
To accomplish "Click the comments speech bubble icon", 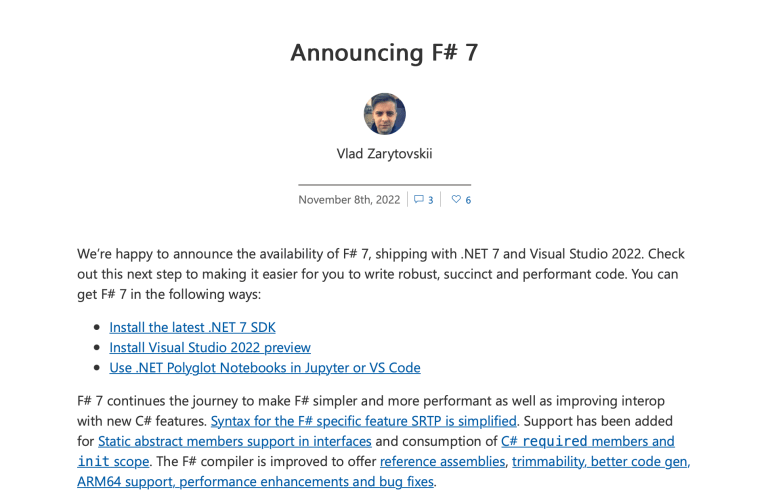I will (418, 200).
